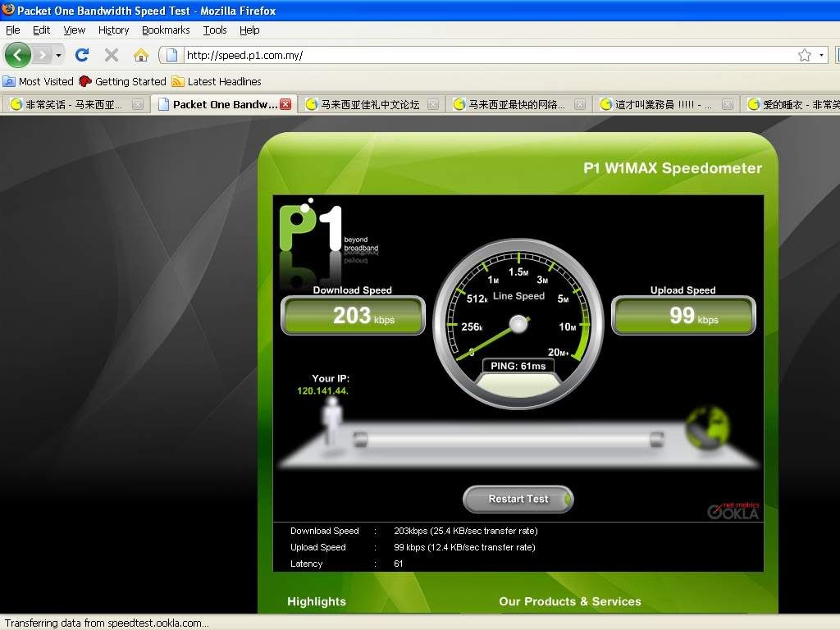Viewport: 840px width, 630px height.
Task: Click the green Back navigation button
Action: coord(17,55)
